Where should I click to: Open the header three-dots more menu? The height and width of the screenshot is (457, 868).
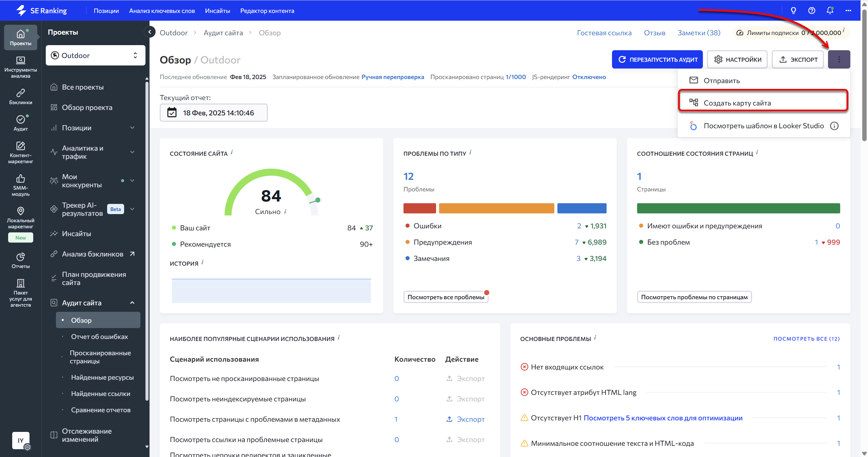pos(848,11)
